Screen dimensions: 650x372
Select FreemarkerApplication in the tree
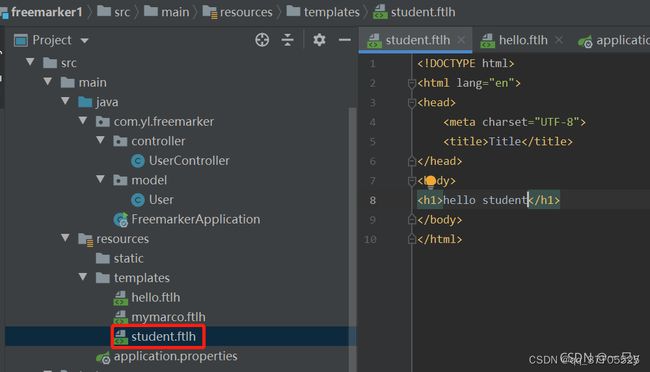pyautogui.click(x=196, y=219)
